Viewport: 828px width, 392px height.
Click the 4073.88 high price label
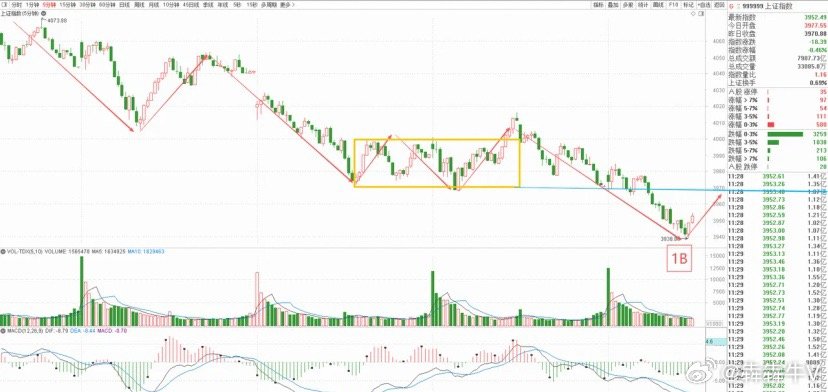click(x=57, y=21)
